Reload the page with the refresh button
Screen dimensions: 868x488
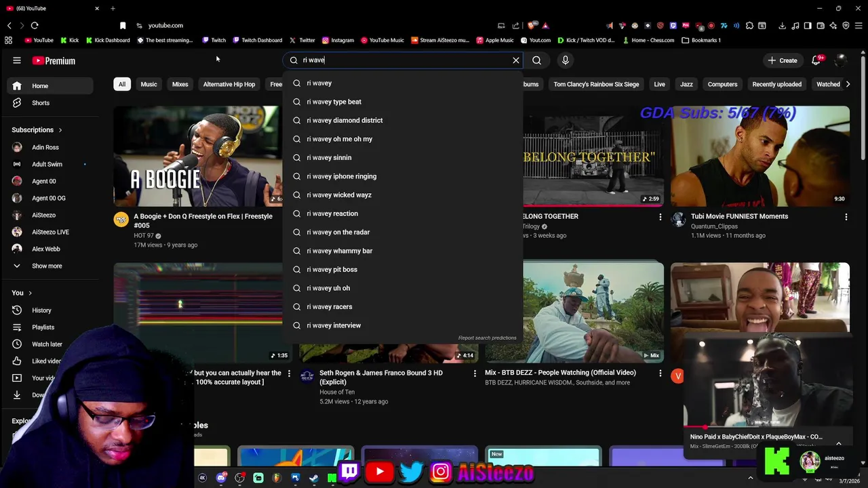point(35,26)
